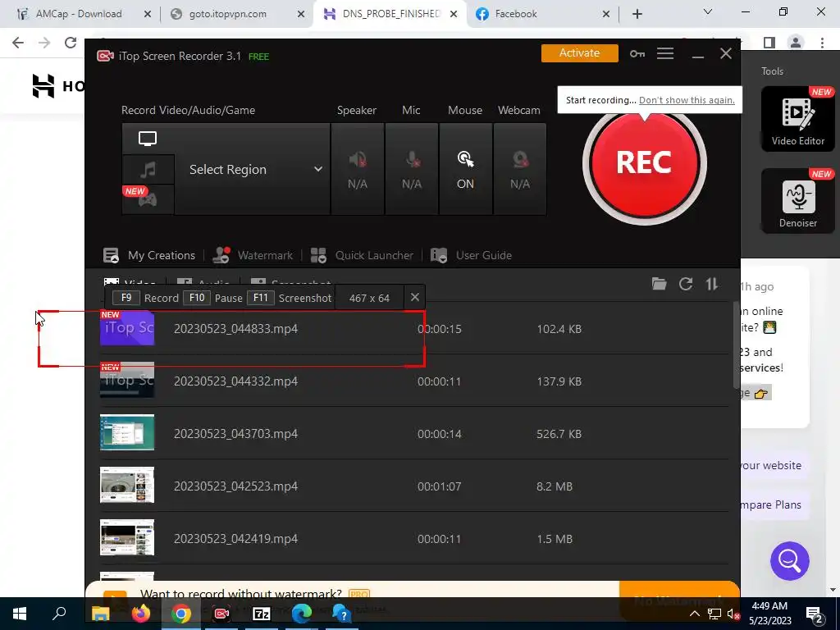The height and width of the screenshot is (630, 840).
Task: Sort the recordings list order
Action: [x=711, y=284]
